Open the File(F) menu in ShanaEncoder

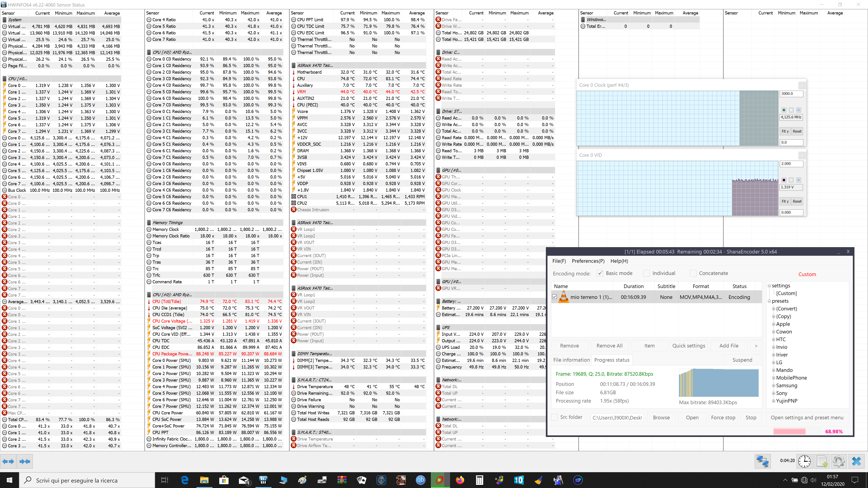[x=559, y=261]
